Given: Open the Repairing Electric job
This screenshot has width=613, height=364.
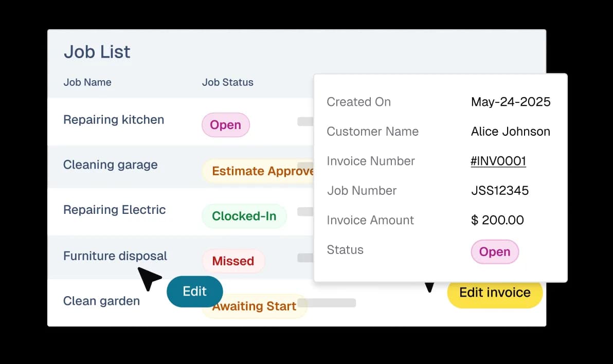Looking at the screenshot, I should 114,210.
